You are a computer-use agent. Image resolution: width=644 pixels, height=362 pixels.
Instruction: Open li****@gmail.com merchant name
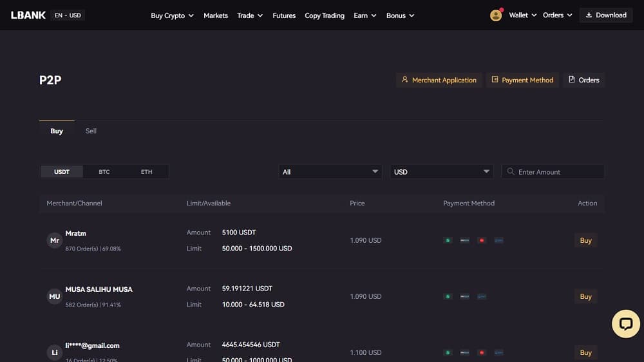point(92,345)
